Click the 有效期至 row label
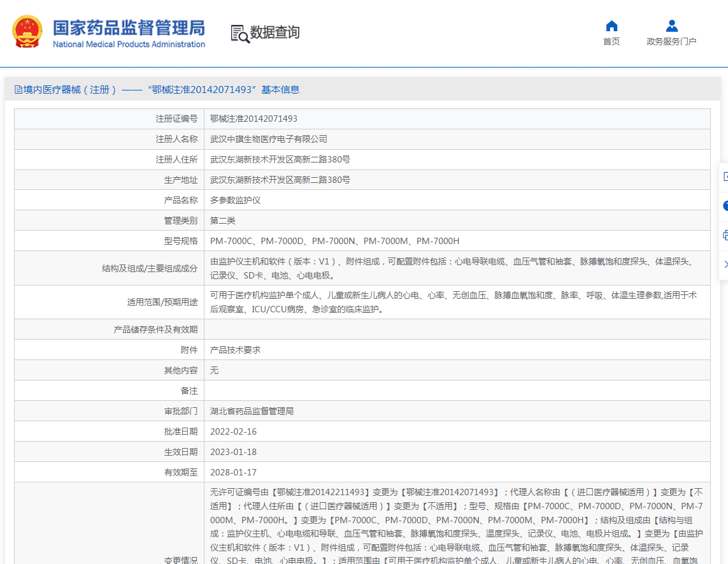The height and width of the screenshot is (564, 728). coord(181,472)
